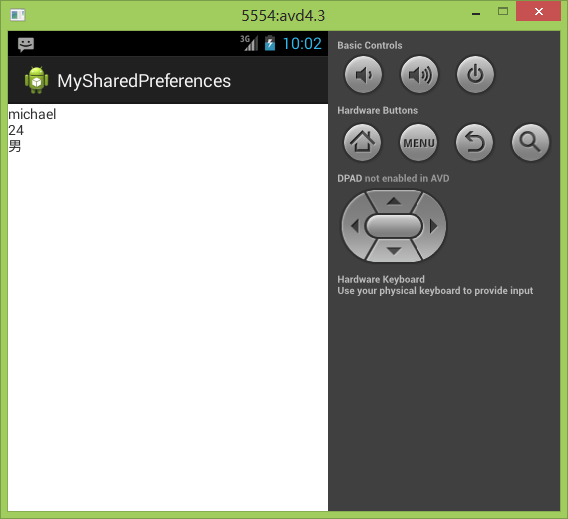Image resolution: width=568 pixels, height=519 pixels.
Task: Tap the Android robot app icon
Action: click(x=36, y=80)
